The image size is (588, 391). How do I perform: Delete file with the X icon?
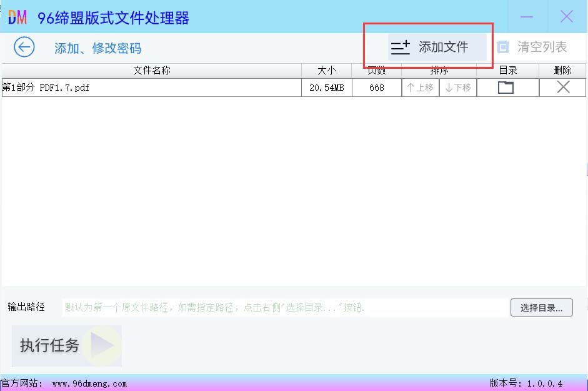click(x=563, y=88)
